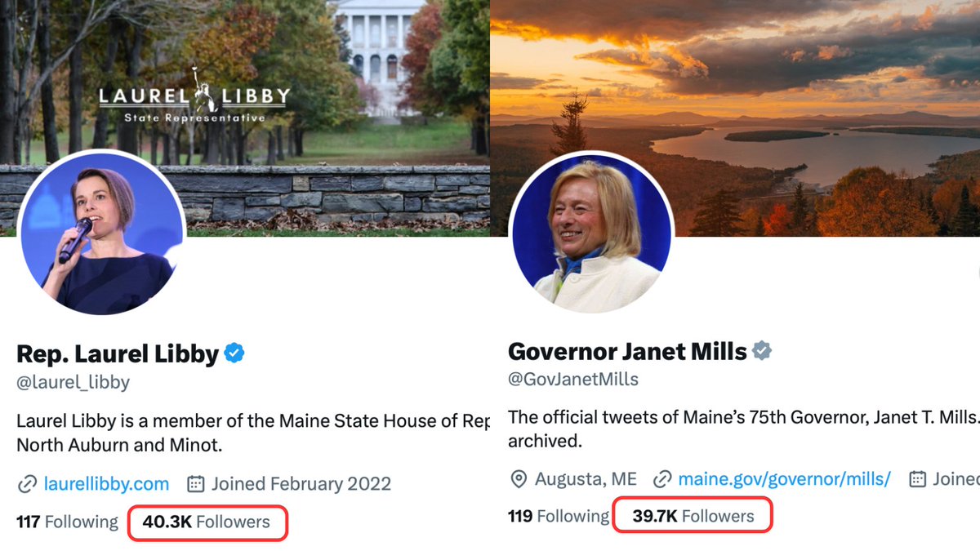The height and width of the screenshot is (551, 980).
Task: Click the @GovJanetMills handle
Action: [x=573, y=380]
